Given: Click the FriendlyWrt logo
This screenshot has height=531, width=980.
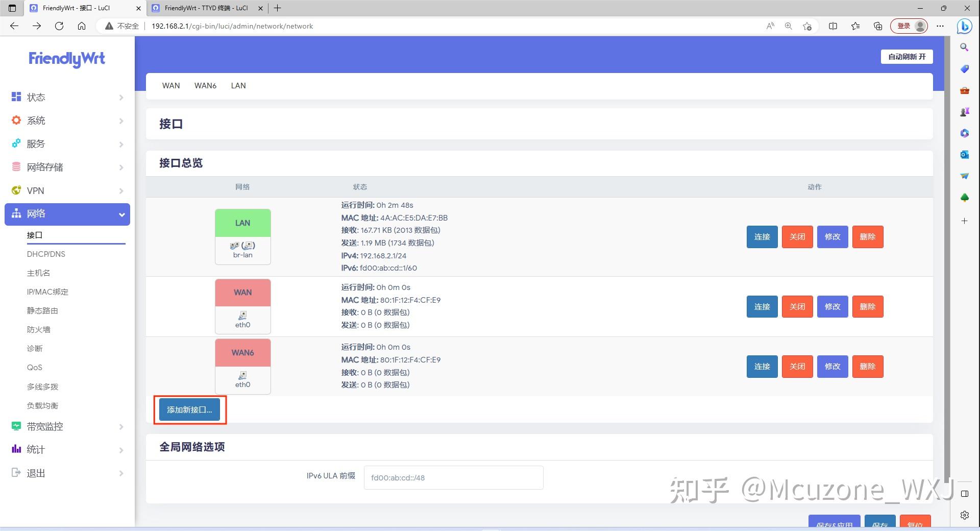Looking at the screenshot, I should tap(66, 59).
